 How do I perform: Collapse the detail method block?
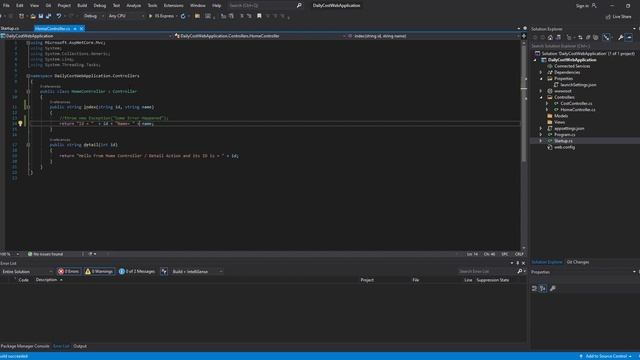click(28, 144)
